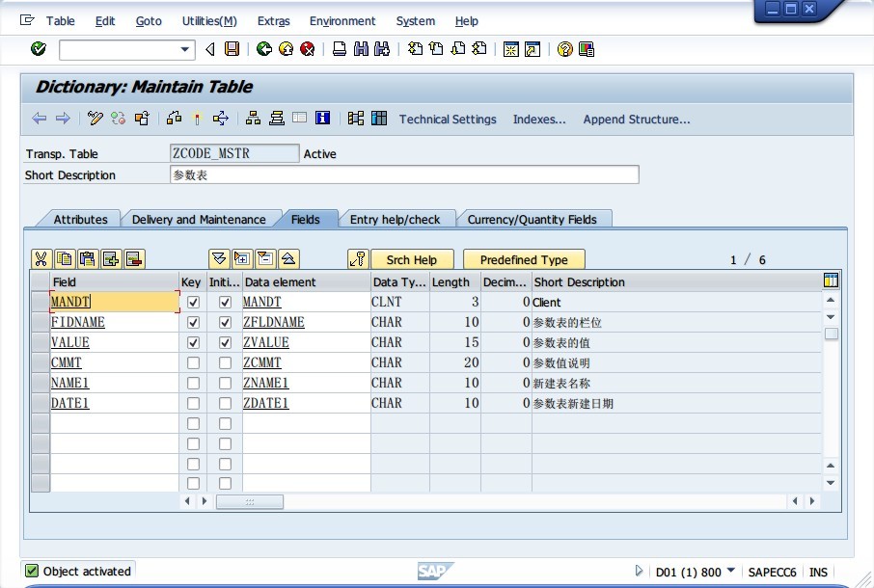
Task: Click the Activate matchstick icon
Action: pyautogui.click(x=196, y=118)
